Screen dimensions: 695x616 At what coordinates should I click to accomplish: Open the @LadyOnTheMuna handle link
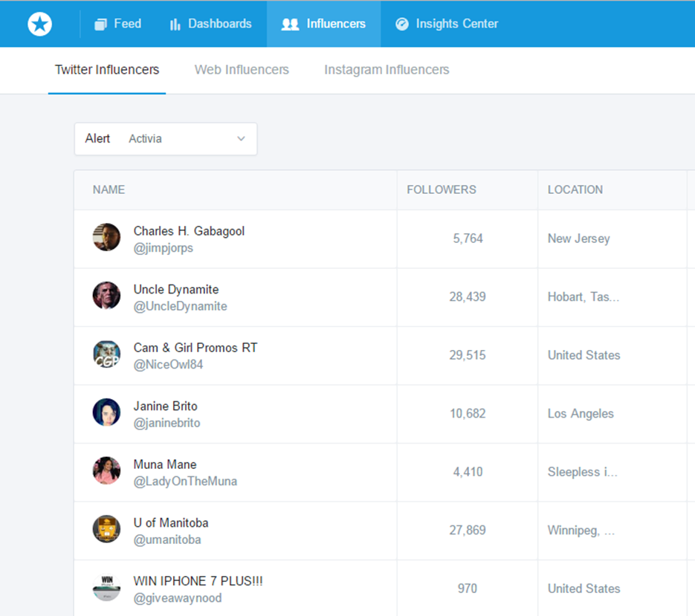click(185, 482)
